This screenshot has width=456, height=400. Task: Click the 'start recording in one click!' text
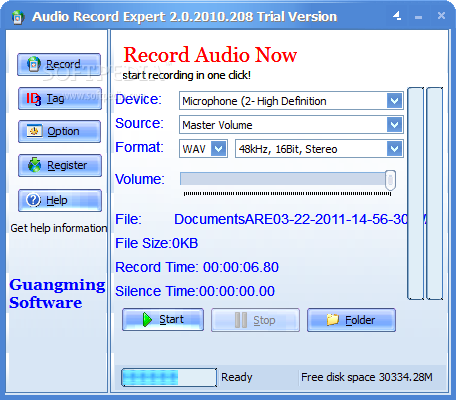point(186,75)
